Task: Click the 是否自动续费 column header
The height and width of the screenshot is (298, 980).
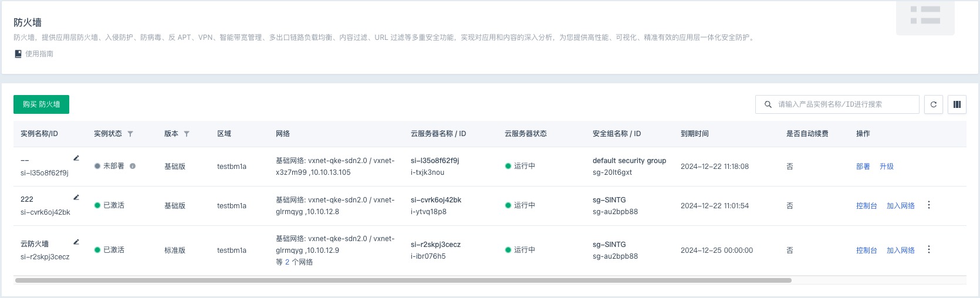Action: click(x=807, y=134)
